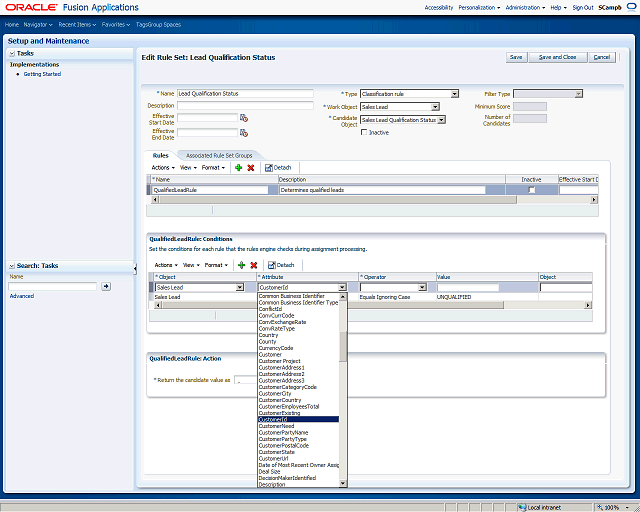Open the Getting Started link
The width and height of the screenshot is (640, 512).
[x=42, y=74]
